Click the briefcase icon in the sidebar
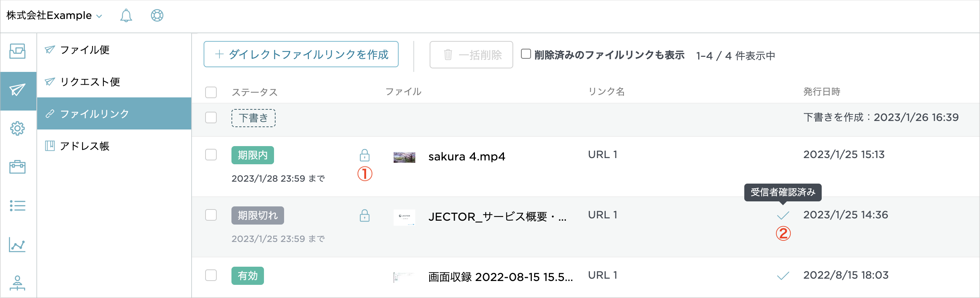The width and height of the screenshot is (980, 298). tap(18, 167)
